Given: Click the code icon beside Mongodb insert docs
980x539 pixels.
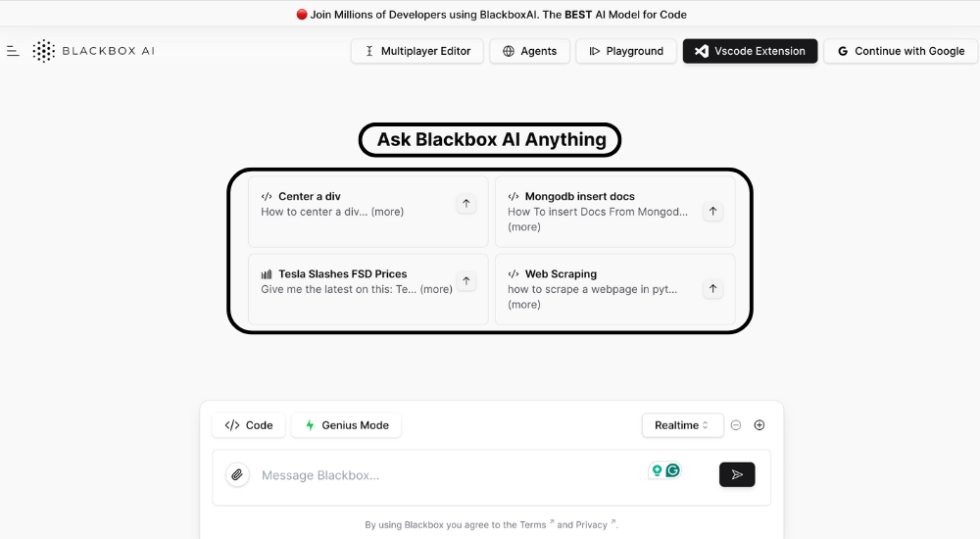Looking at the screenshot, I should (514, 196).
